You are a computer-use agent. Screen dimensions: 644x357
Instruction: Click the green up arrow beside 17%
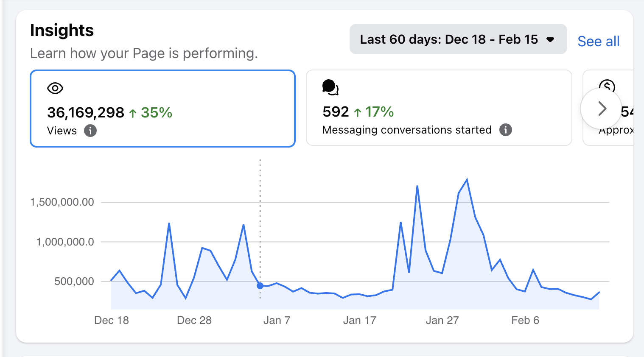358,112
